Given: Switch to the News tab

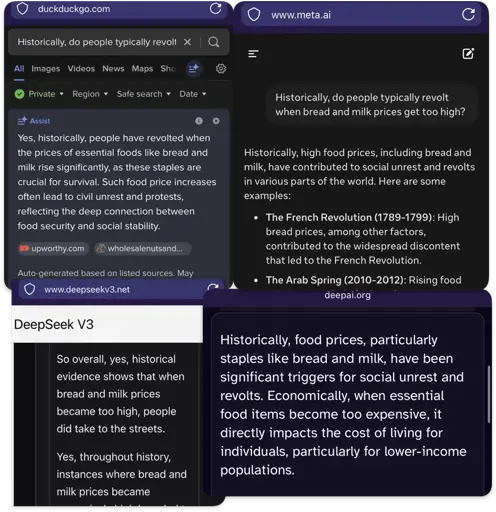Looking at the screenshot, I should click(113, 69).
